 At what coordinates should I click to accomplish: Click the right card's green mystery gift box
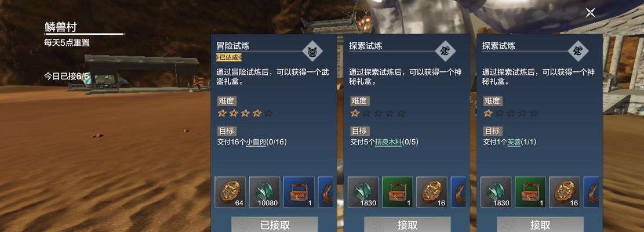click(530, 192)
